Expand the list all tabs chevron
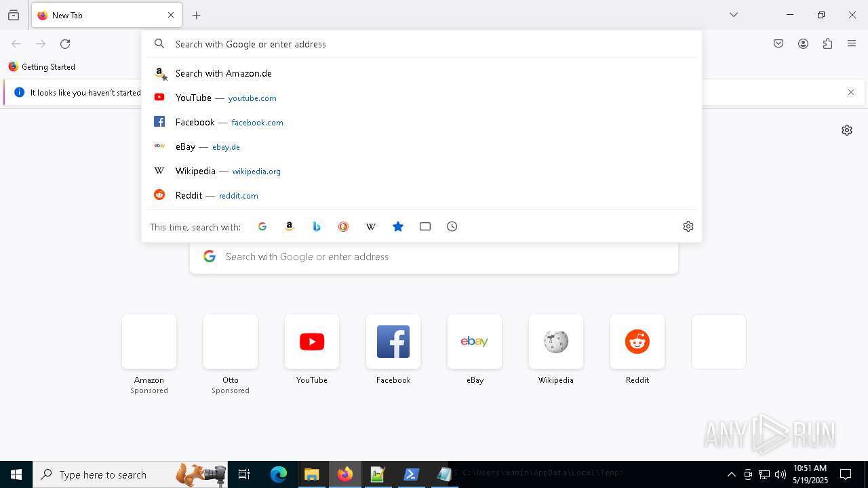 [x=734, y=15]
